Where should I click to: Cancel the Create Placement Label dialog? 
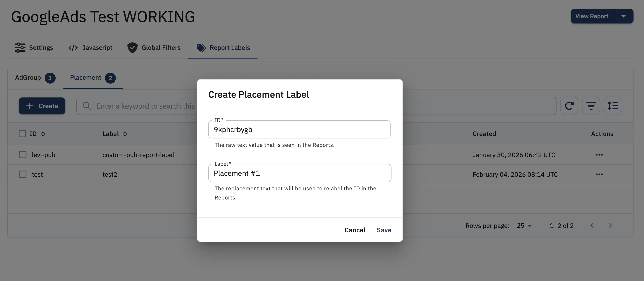pyautogui.click(x=355, y=230)
